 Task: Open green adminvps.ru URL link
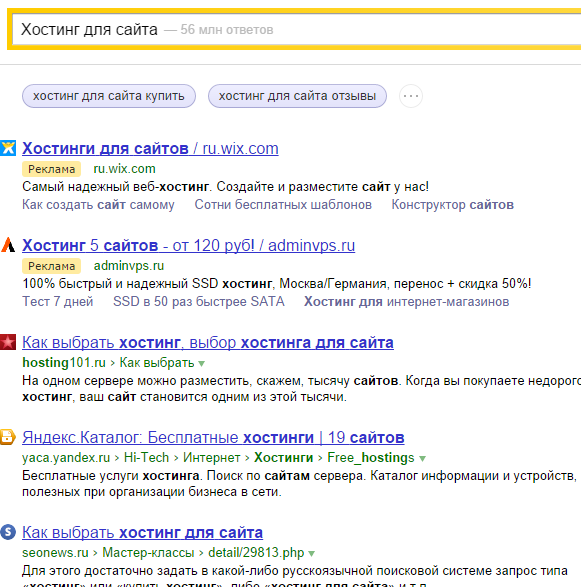[x=129, y=266]
